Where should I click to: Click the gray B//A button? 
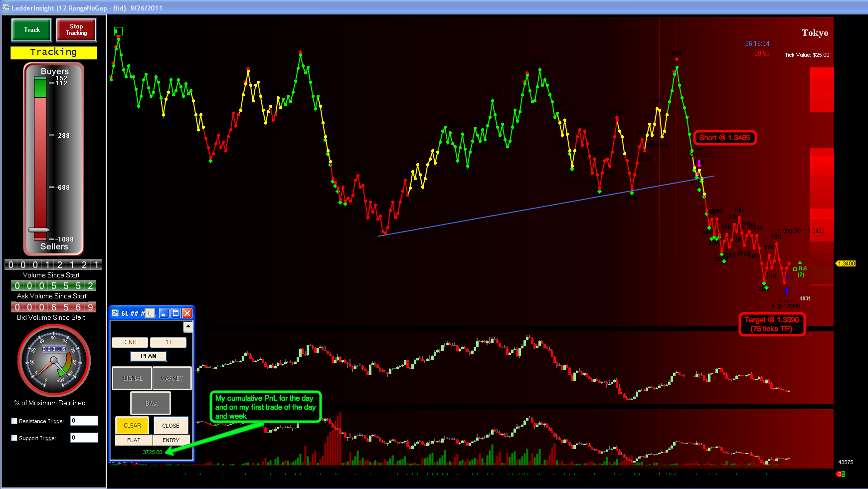[151, 403]
